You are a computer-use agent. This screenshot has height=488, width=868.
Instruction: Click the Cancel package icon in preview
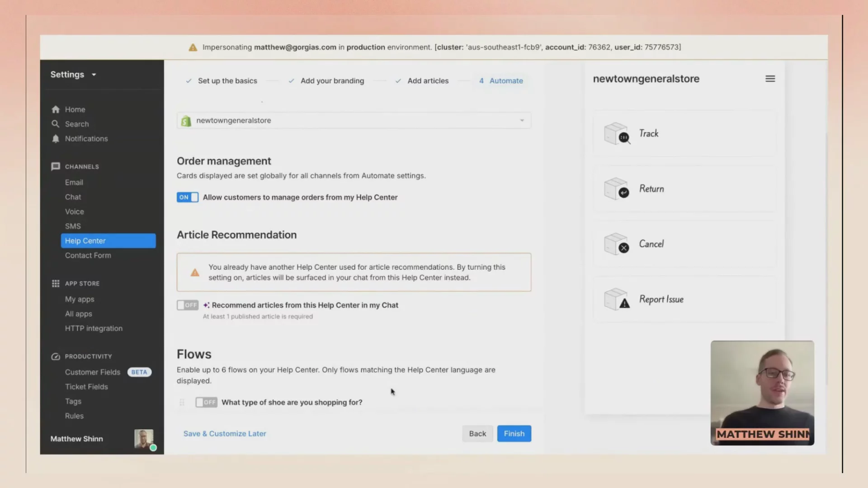click(617, 244)
